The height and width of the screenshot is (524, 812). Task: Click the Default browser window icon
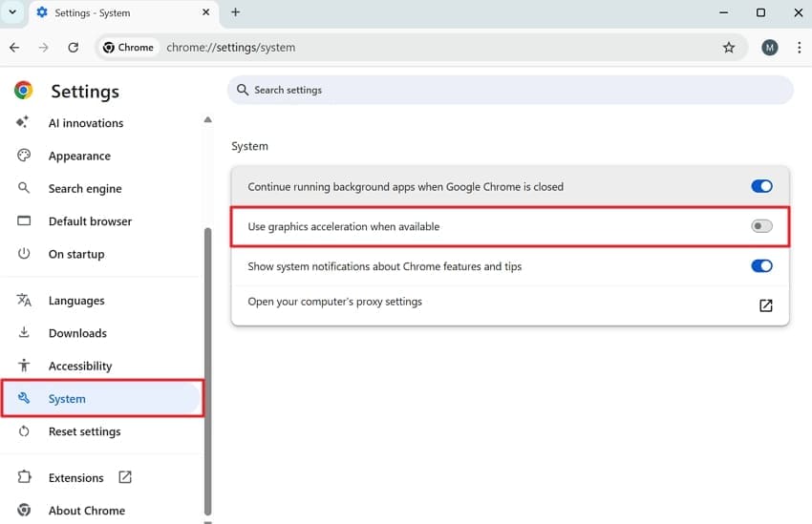24,220
